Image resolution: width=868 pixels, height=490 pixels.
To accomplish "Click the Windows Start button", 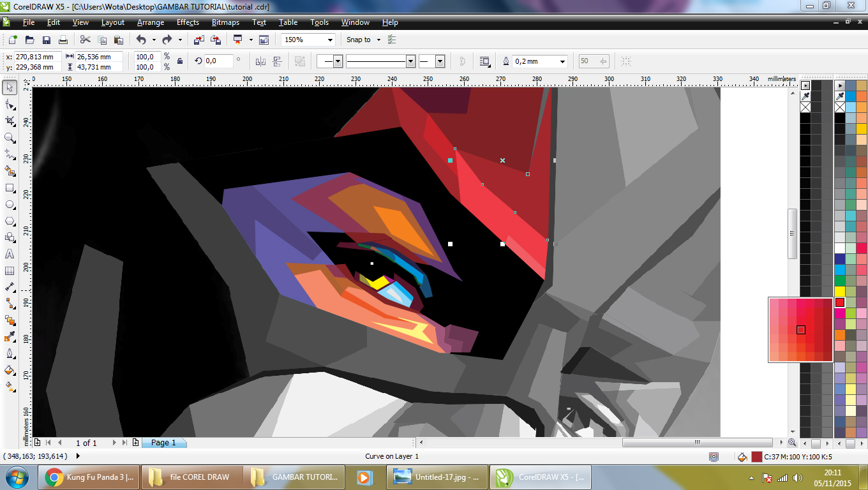I will tap(17, 477).
